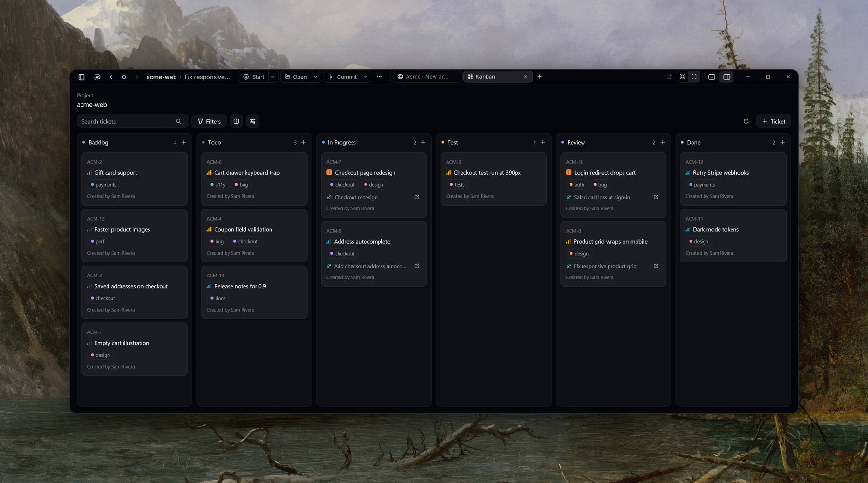Screen dimensions: 868x483
Task: Click the payments tag on Retry Stripe webhooks
Action: tap(702, 185)
